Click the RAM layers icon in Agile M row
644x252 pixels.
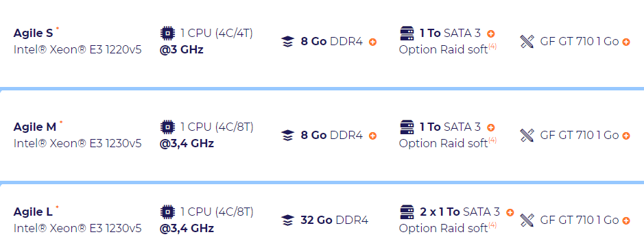pyautogui.click(x=288, y=136)
